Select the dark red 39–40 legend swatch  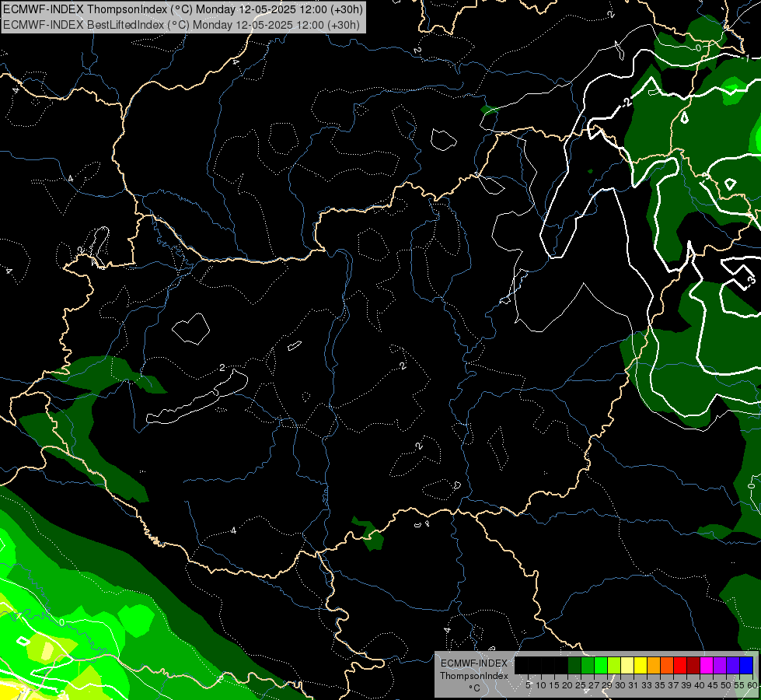tap(693, 665)
